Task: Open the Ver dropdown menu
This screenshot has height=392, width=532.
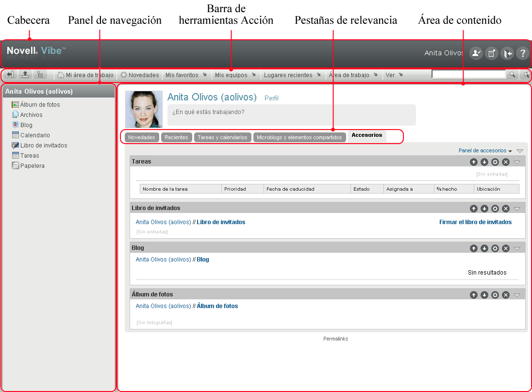Action: [394, 75]
